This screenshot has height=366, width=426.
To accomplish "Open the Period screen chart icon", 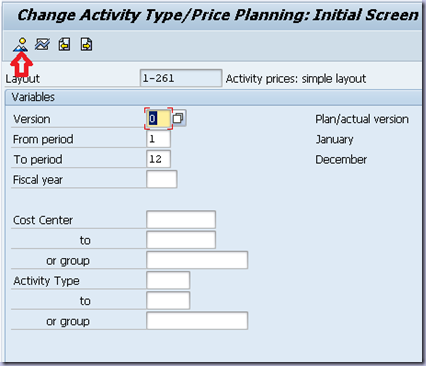I will [42, 44].
